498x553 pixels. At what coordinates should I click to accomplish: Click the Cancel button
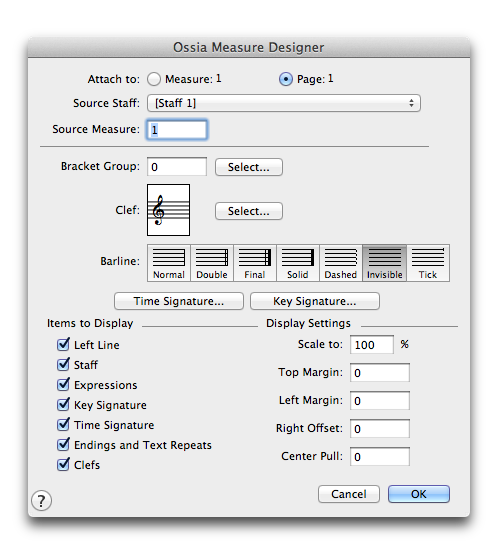(348, 494)
